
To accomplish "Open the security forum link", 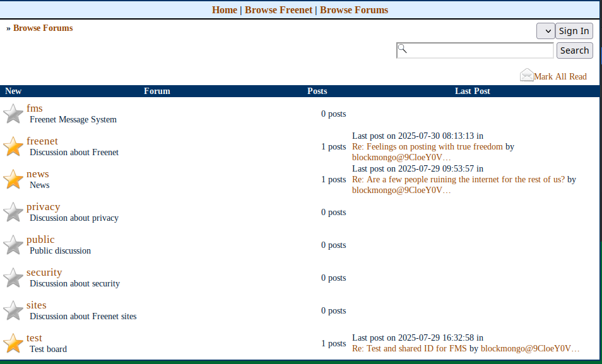I will click(44, 273).
